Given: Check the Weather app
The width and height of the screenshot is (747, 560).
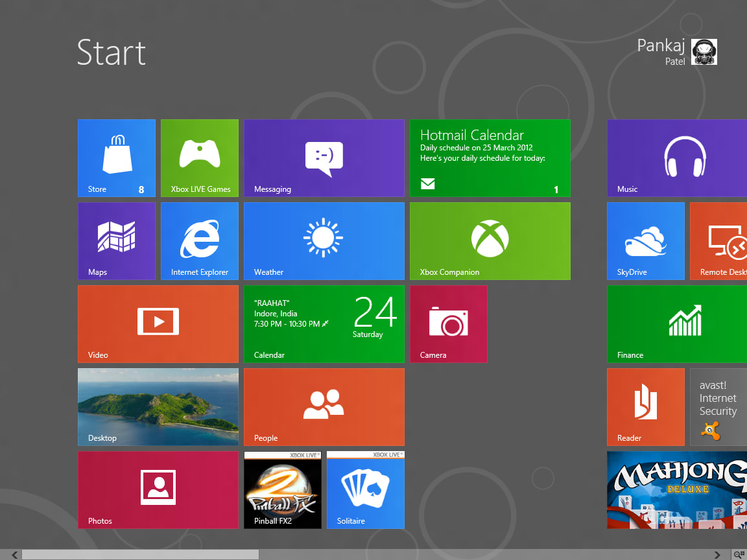Looking at the screenshot, I should coord(324,240).
